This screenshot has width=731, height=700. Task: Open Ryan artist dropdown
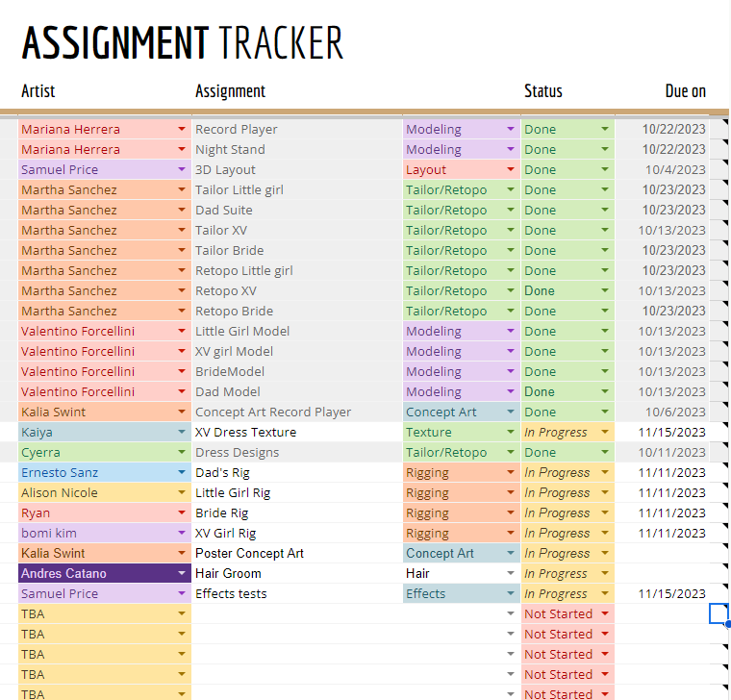coord(182,513)
